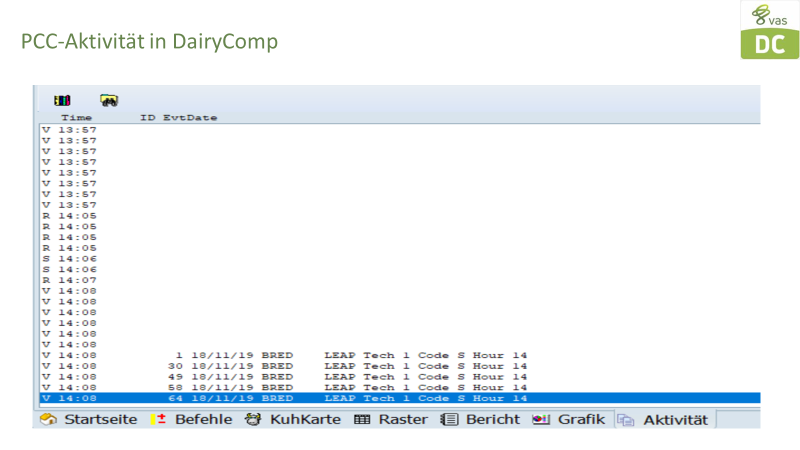This screenshot has width=800, height=450.
Task: Click the Time column header
Action: (76, 118)
